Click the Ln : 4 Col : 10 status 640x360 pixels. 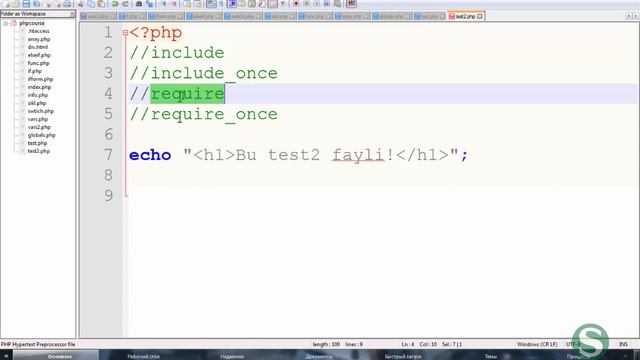click(x=419, y=344)
